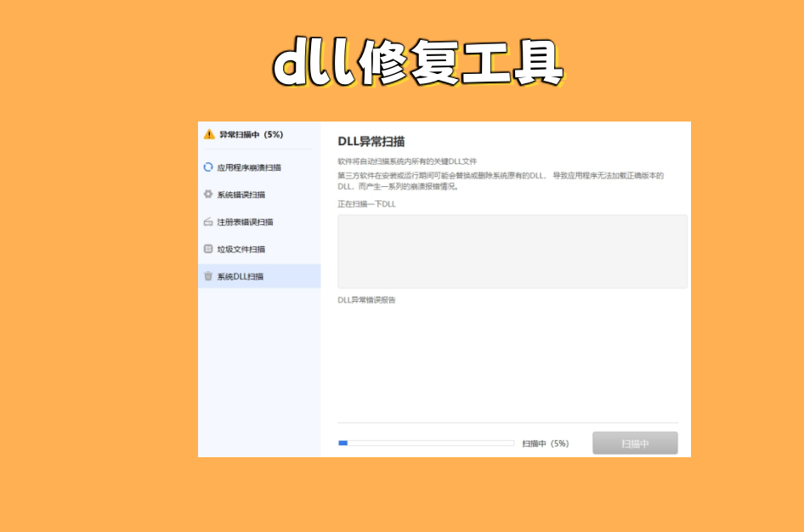Image resolution: width=804 pixels, height=532 pixels.
Task: Click the scan progress bar
Action: click(x=426, y=444)
